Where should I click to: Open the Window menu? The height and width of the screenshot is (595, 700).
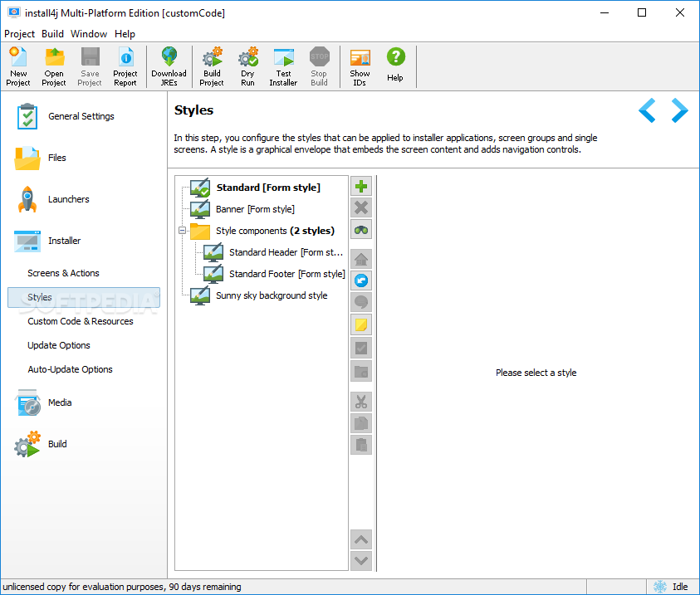coord(89,34)
